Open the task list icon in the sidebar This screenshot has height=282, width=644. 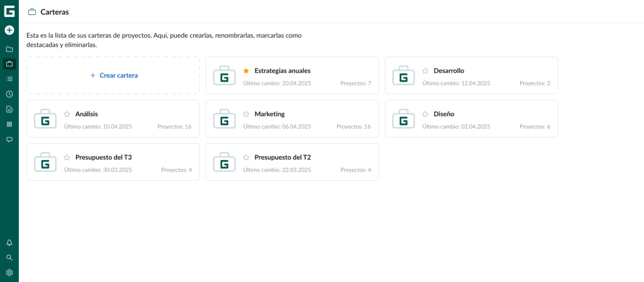[x=9, y=79]
